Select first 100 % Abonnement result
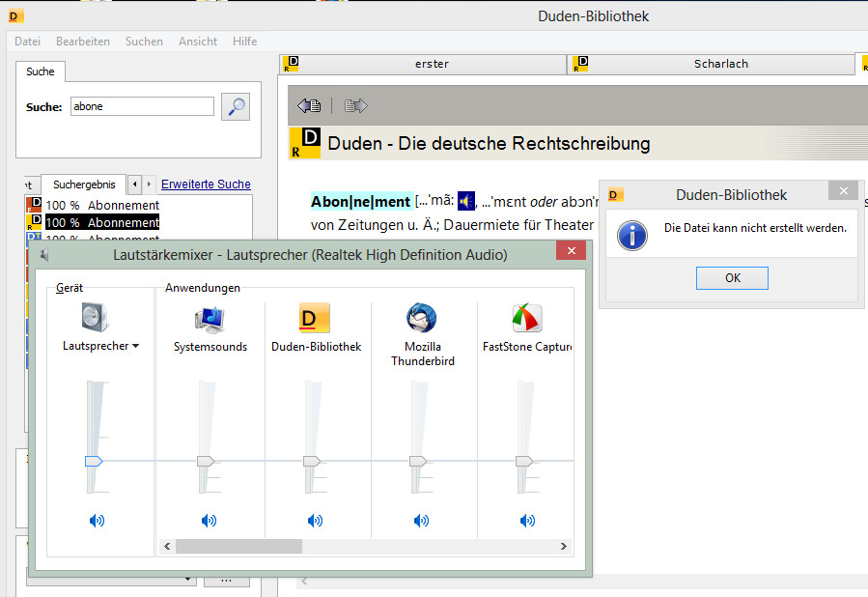 (x=101, y=206)
